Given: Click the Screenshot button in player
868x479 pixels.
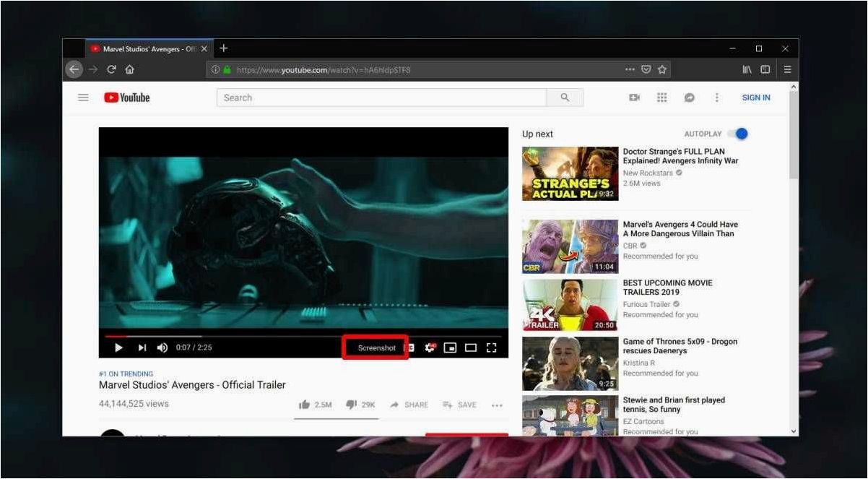Looking at the screenshot, I should coord(376,348).
